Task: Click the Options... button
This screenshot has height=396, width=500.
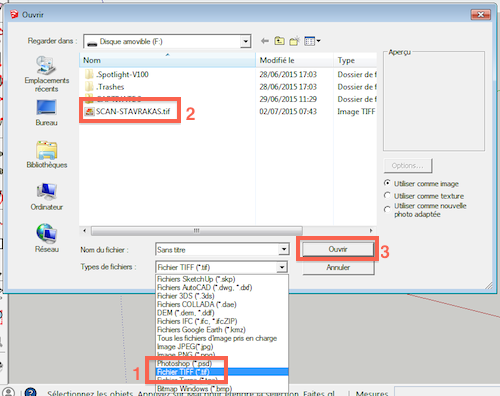Action: 408,166
